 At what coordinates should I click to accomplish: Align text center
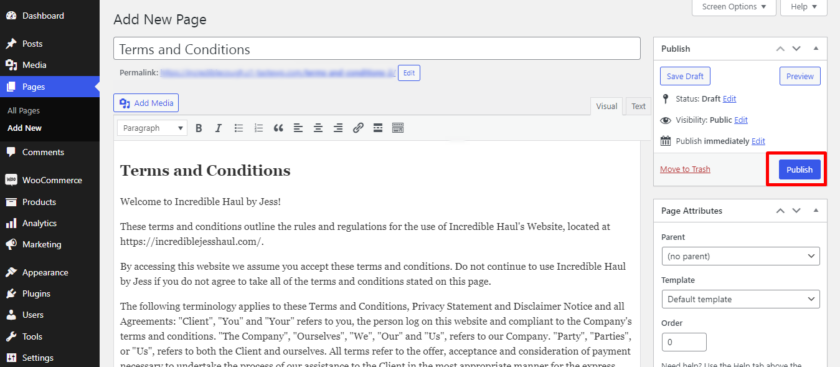click(318, 128)
